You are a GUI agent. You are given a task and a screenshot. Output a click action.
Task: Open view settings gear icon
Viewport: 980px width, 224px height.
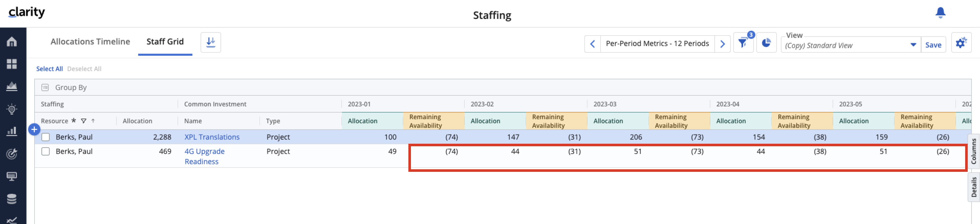961,43
